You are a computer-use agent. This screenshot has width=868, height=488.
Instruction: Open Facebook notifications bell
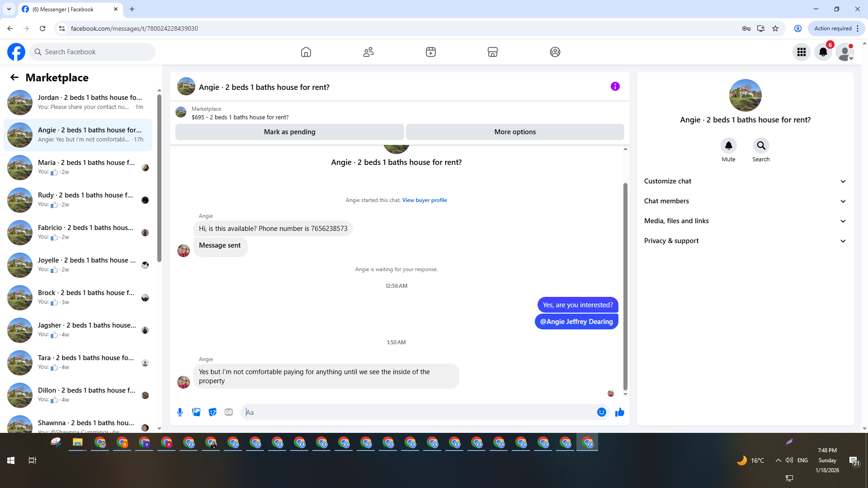tap(823, 52)
